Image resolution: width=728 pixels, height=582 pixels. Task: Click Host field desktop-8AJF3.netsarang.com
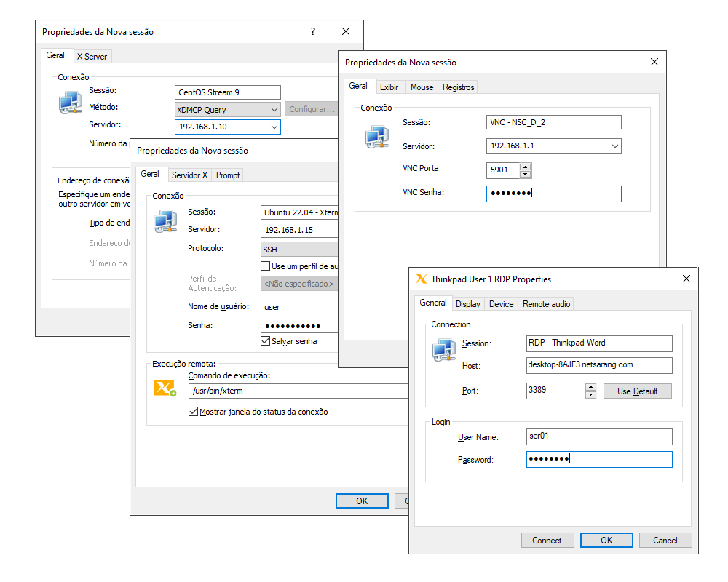point(599,365)
